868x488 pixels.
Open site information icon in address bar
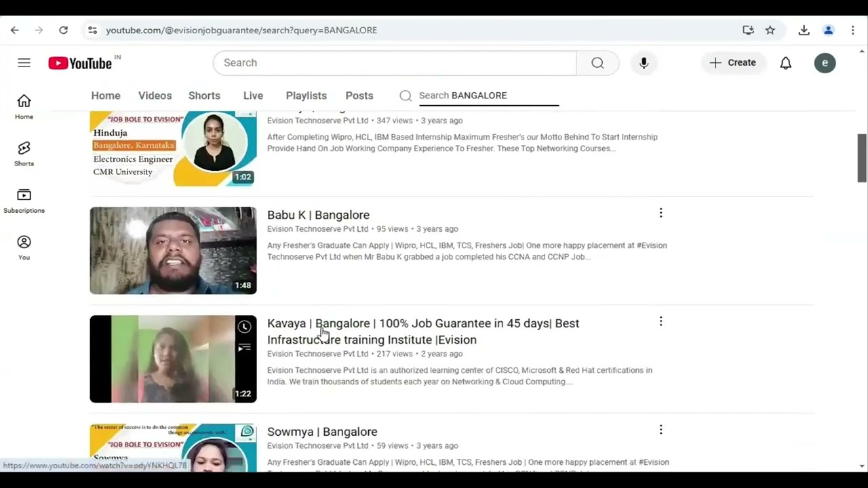pos(92,30)
